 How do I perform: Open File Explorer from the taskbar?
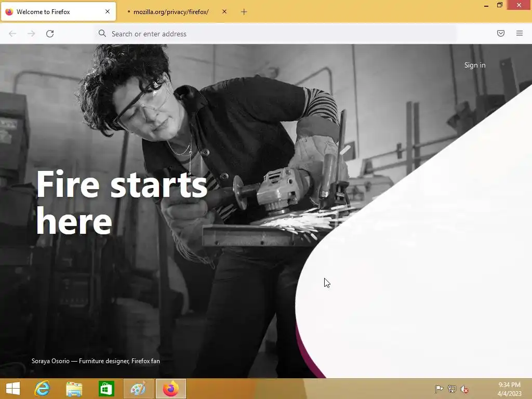74,389
